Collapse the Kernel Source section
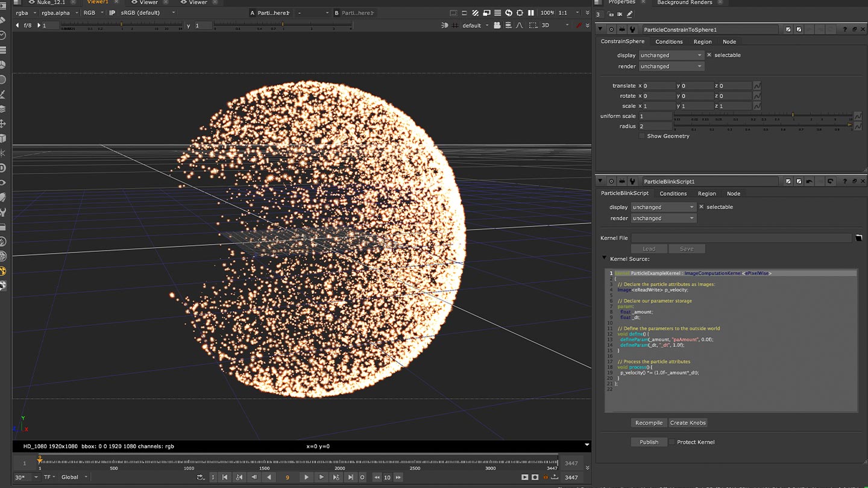 coord(605,258)
